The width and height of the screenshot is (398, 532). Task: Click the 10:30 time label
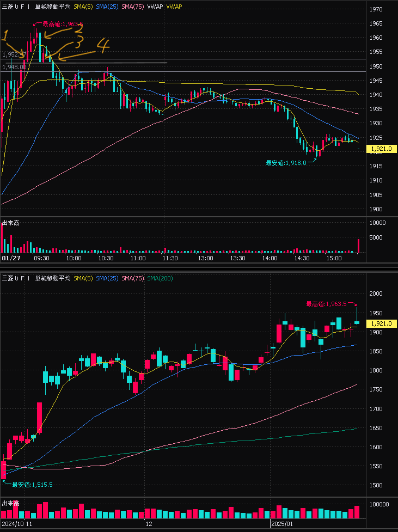[106, 258]
